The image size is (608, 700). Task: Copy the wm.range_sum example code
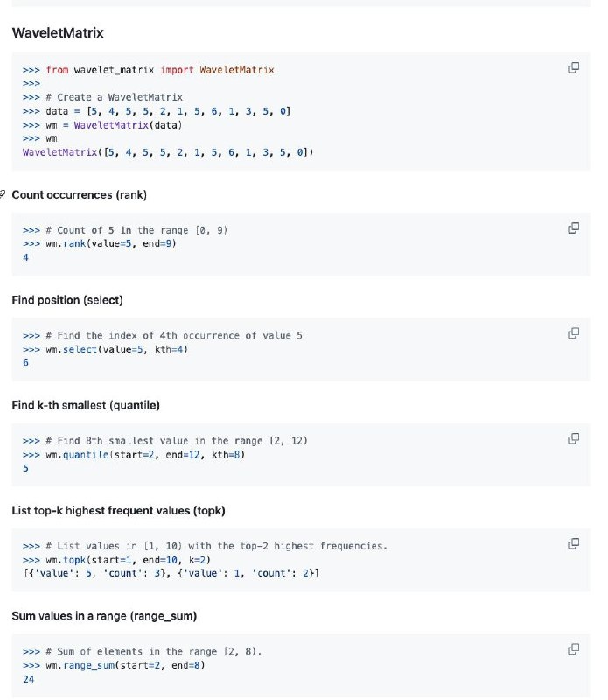coord(573,649)
